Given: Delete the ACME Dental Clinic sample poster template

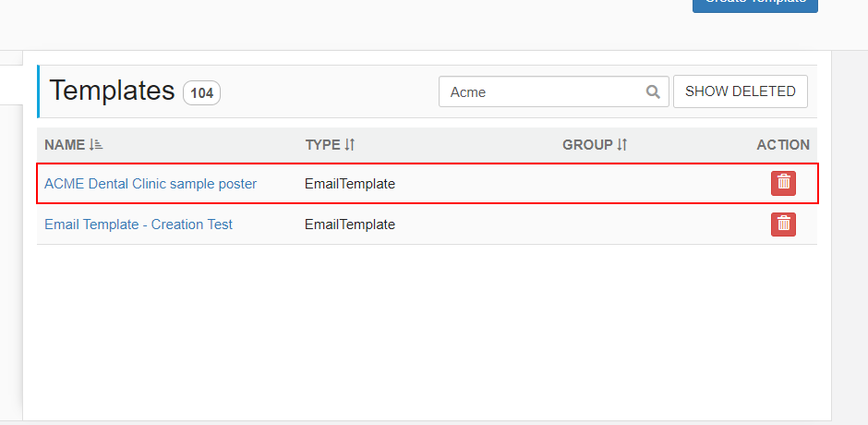Looking at the screenshot, I should click(x=783, y=184).
